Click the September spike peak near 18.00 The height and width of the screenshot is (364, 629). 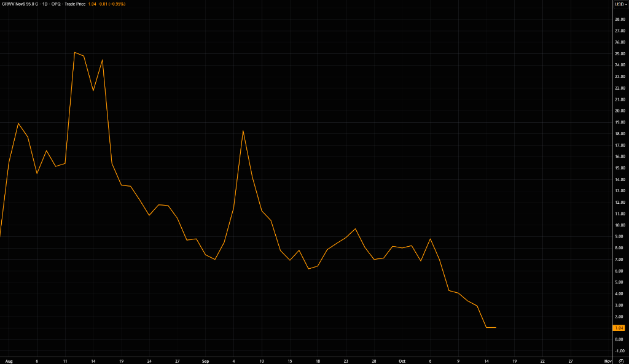point(243,131)
